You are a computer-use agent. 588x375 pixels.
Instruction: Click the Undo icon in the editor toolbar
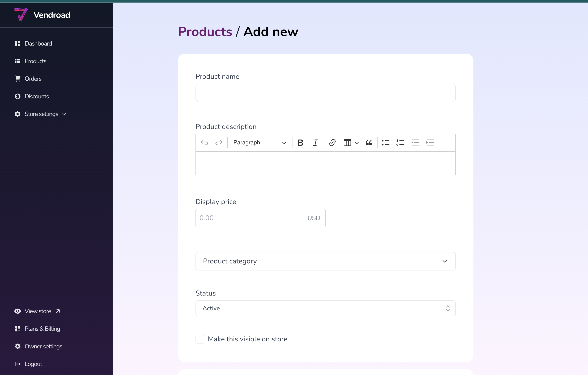pos(204,143)
